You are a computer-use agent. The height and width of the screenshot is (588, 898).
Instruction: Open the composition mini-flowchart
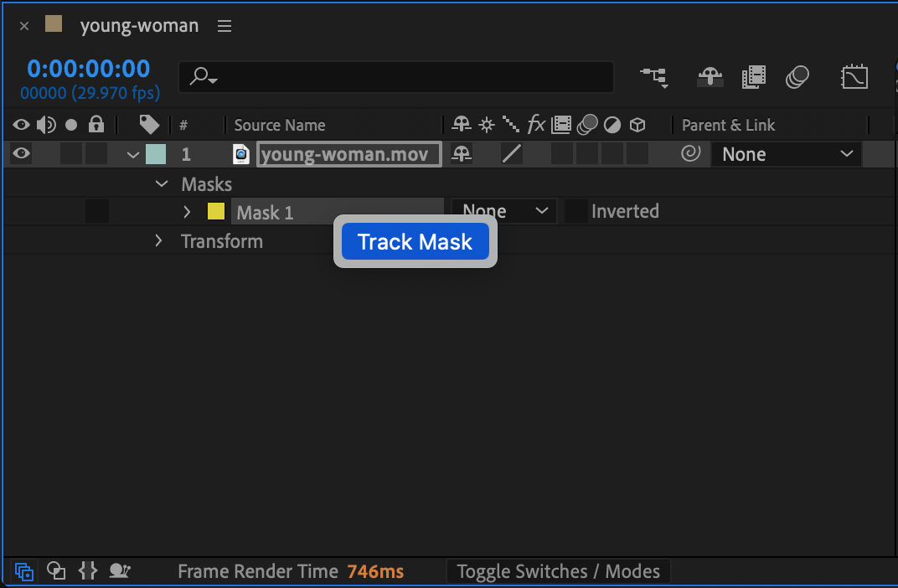coord(654,77)
